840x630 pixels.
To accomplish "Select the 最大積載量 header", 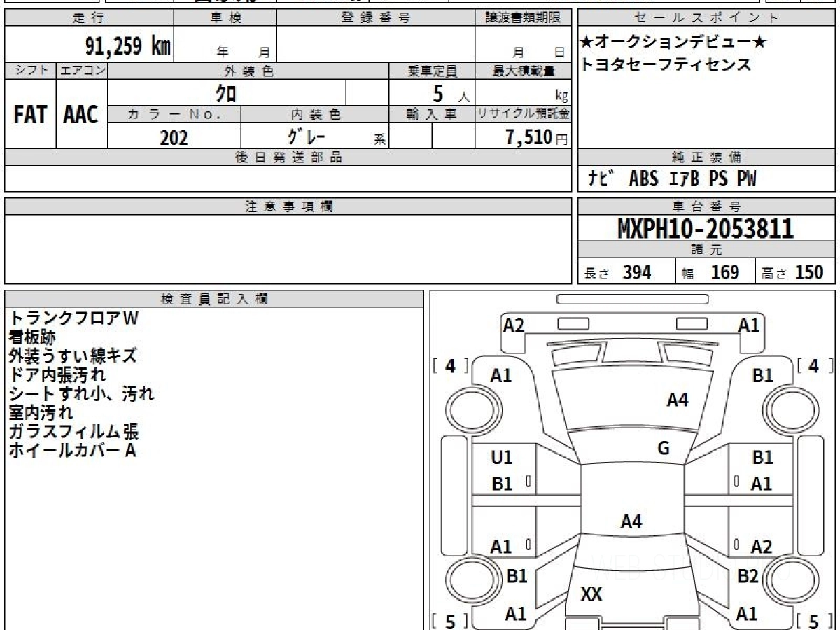I will (523, 71).
